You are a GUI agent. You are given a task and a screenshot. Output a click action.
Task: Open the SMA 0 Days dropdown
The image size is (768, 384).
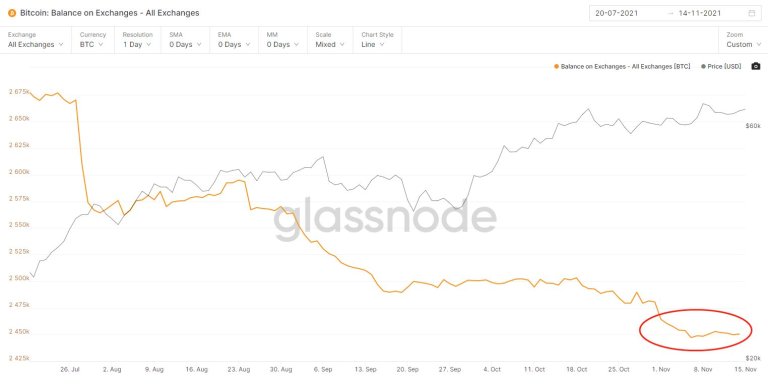tap(186, 40)
